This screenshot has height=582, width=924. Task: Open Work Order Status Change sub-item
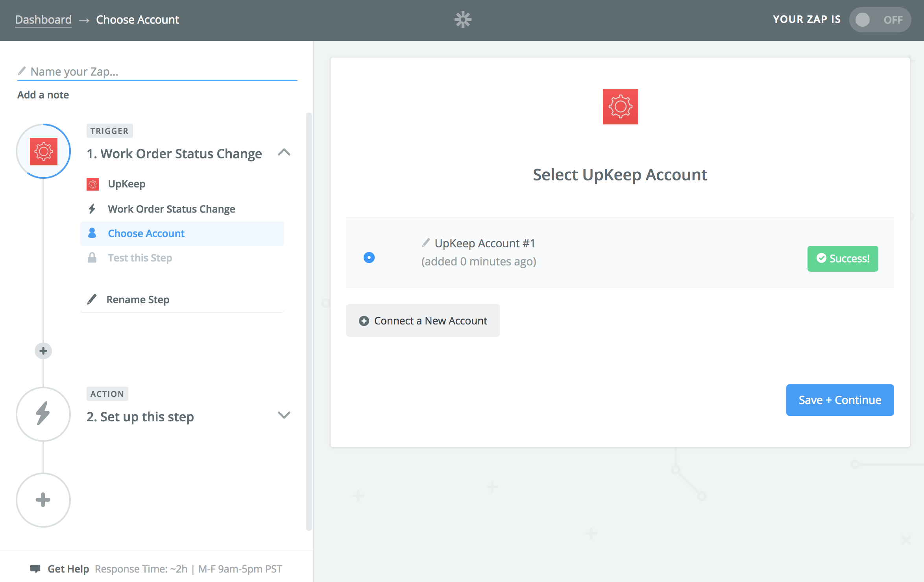pyautogui.click(x=171, y=209)
